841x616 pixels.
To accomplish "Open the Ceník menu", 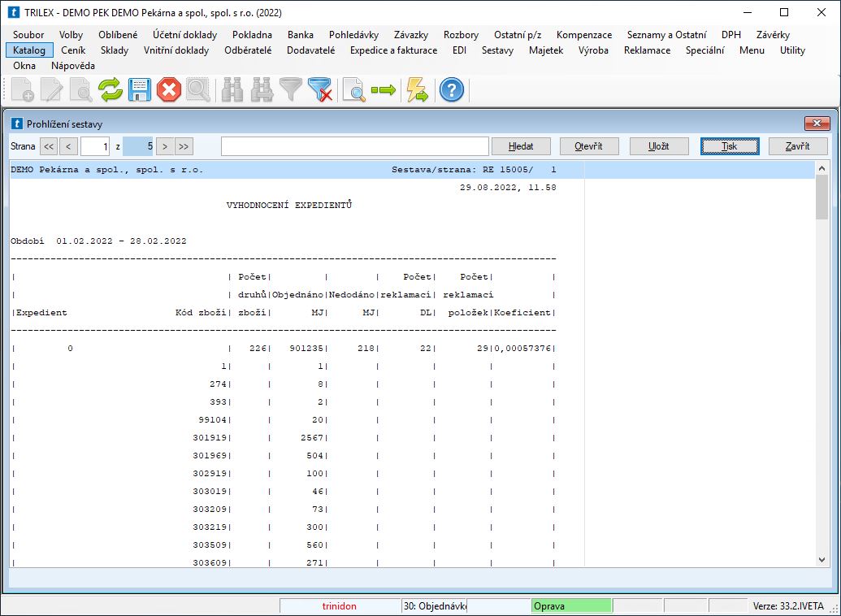I will (x=73, y=50).
